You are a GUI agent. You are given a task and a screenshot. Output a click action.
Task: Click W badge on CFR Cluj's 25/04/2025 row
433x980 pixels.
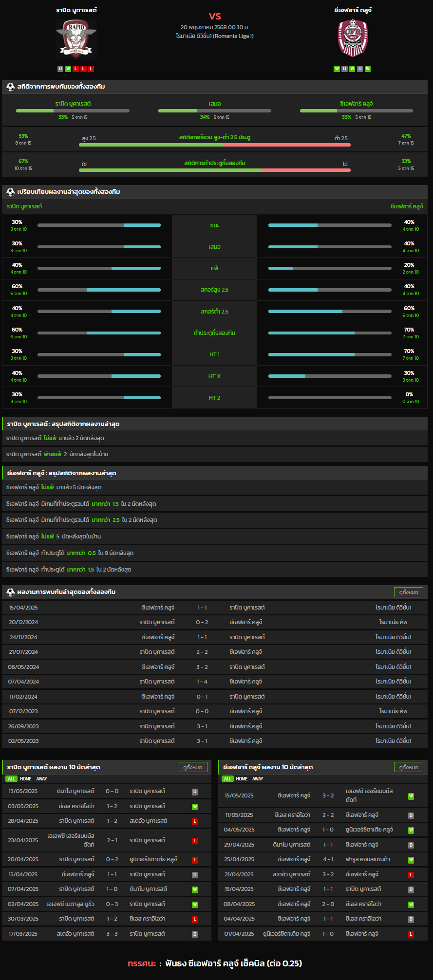coord(411,860)
